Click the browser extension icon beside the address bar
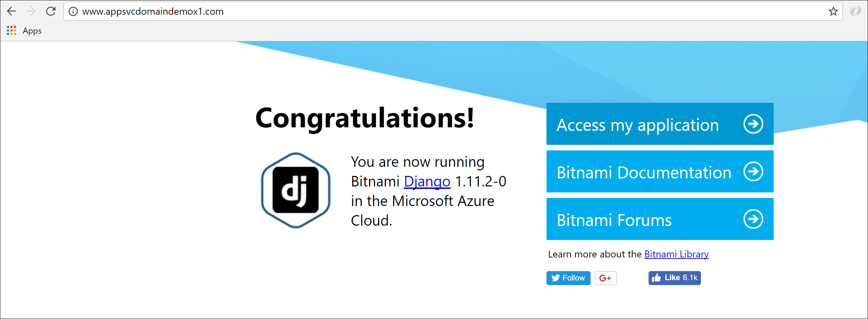 (855, 12)
